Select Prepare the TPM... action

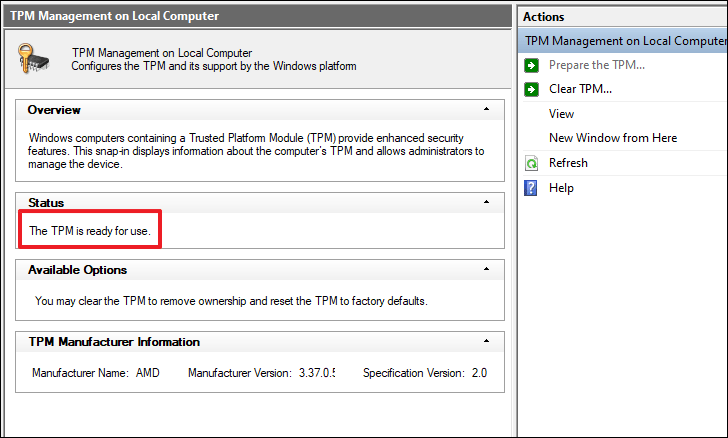coord(597,65)
